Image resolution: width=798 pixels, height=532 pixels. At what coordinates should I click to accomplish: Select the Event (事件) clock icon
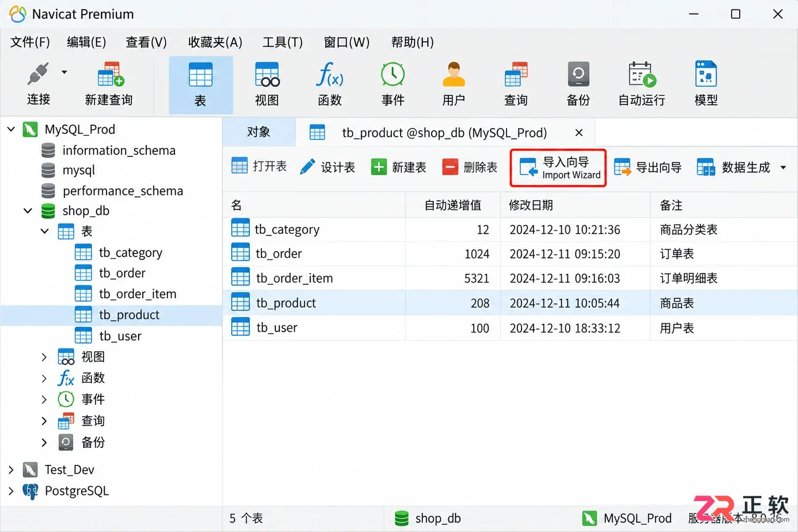tap(393, 74)
